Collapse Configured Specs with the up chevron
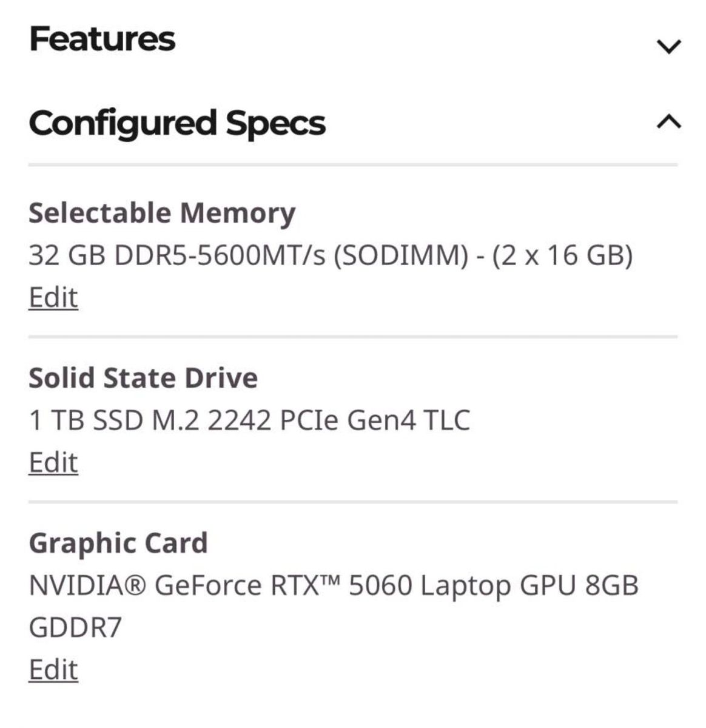This screenshot has width=706, height=728. coord(669,122)
